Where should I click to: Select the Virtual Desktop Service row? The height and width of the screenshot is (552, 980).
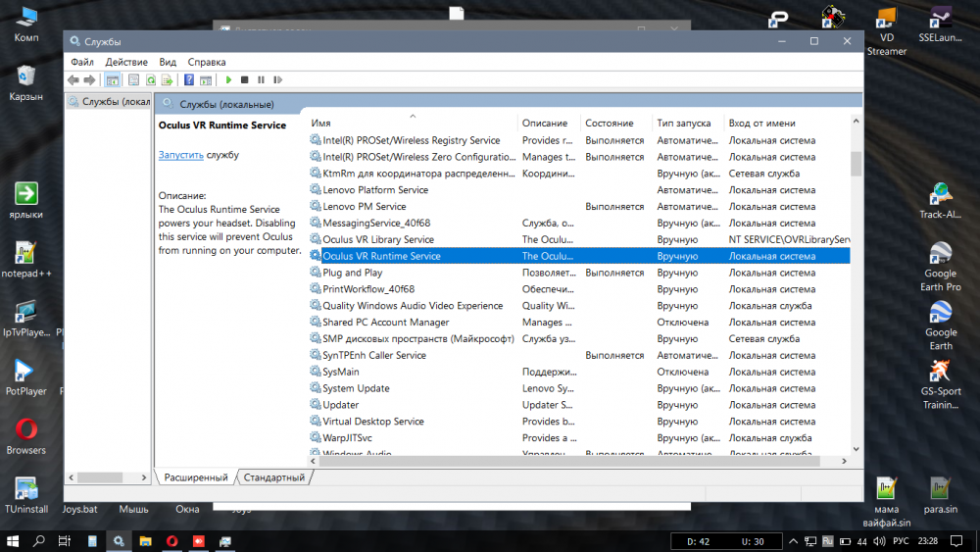372,422
